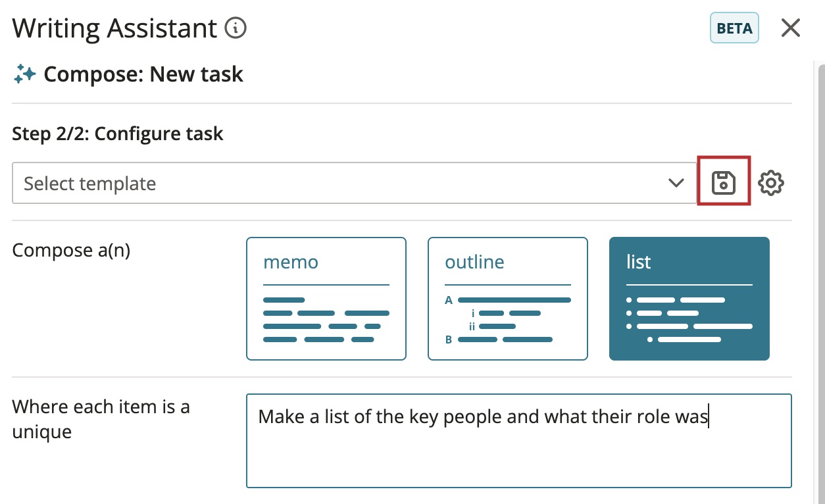The height and width of the screenshot is (504, 825).
Task: Click the 'Step 2/2: Configure task' label
Action: point(118,134)
